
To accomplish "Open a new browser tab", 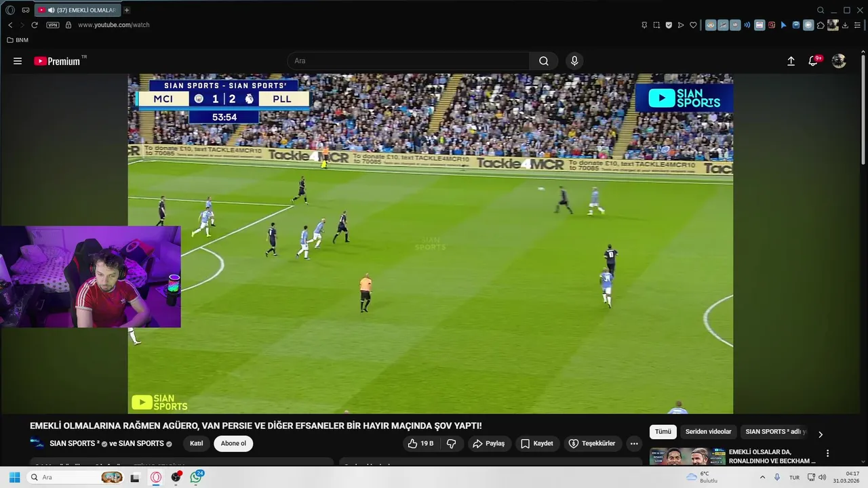I will [127, 10].
